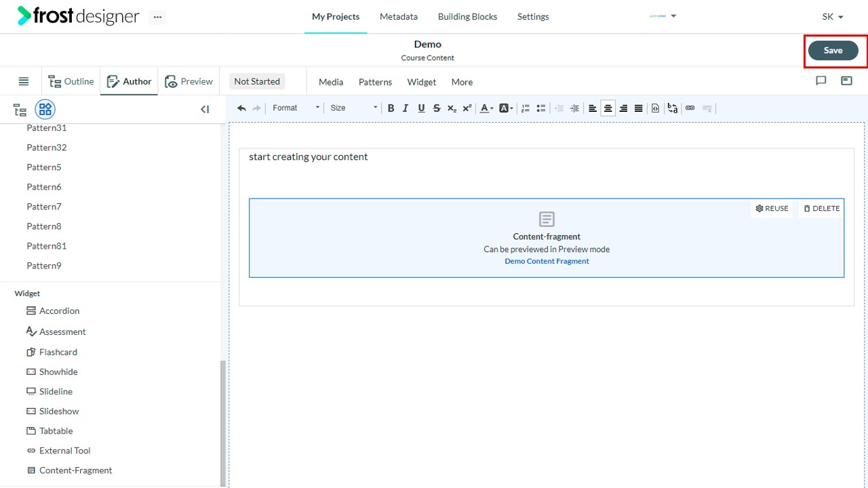868x488 pixels.
Task: Switch to the Preview tab
Action: tap(189, 81)
